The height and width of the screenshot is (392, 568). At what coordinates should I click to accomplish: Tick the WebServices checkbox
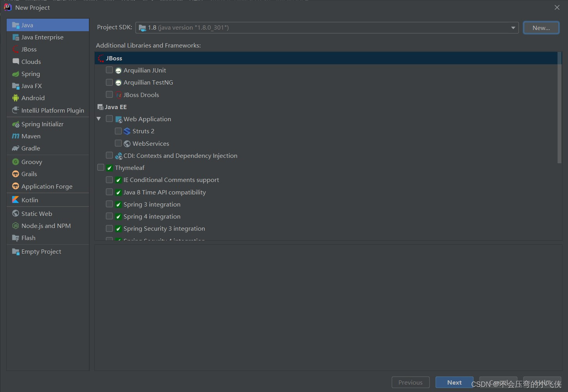pyautogui.click(x=118, y=143)
